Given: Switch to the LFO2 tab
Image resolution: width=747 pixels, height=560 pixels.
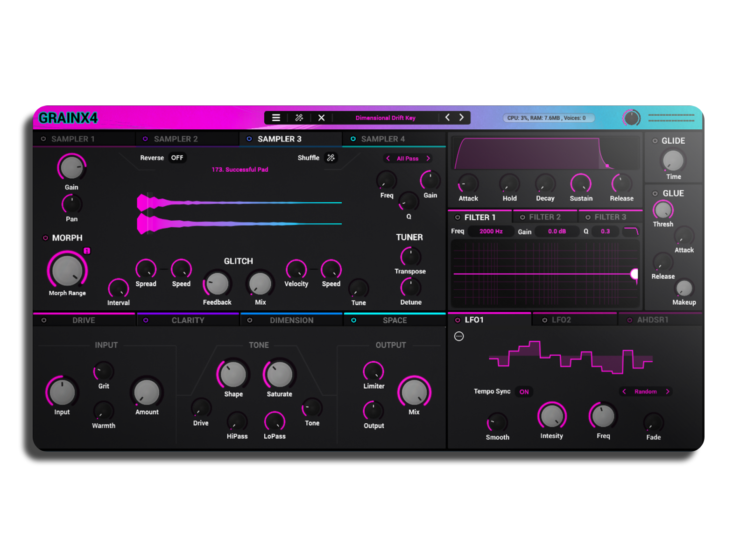Looking at the screenshot, I should pyautogui.click(x=561, y=320).
